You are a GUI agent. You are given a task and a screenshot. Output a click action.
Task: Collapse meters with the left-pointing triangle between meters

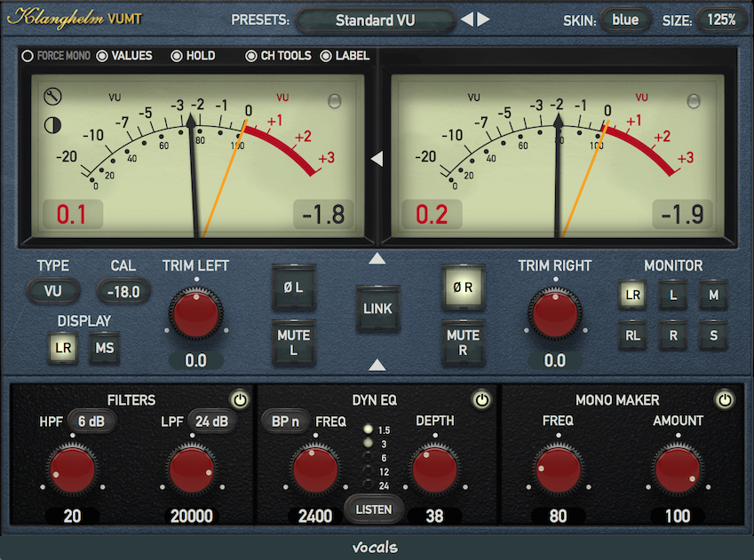(x=377, y=158)
